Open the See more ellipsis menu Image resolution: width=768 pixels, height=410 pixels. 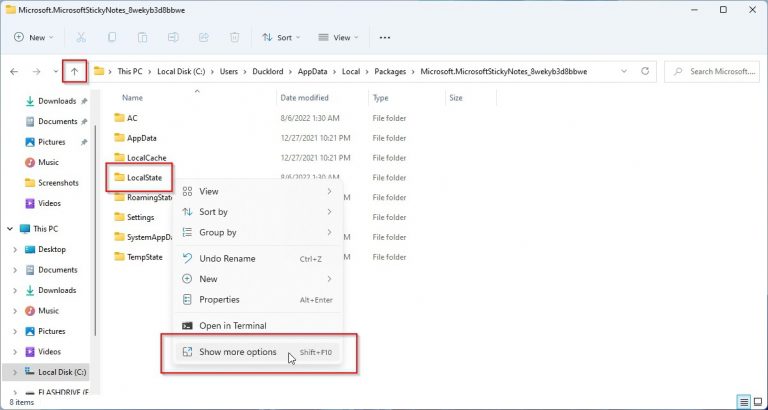[385, 37]
